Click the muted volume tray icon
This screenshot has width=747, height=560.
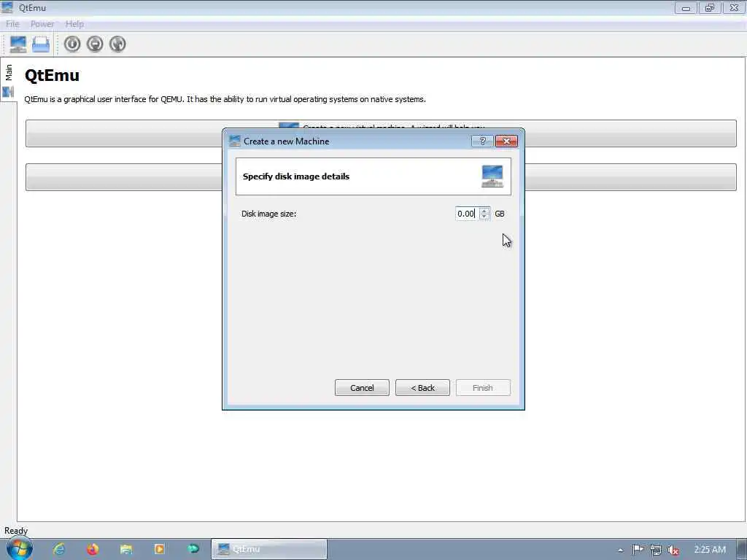coord(673,550)
